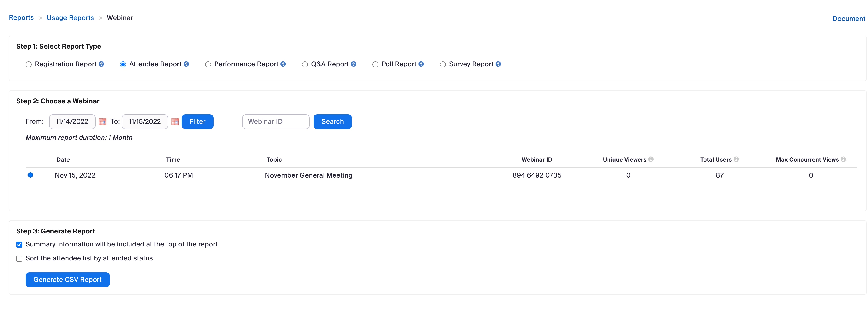This screenshot has width=868, height=324.
Task: Click info icon next to Total Users
Action: pyautogui.click(x=736, y=159)
